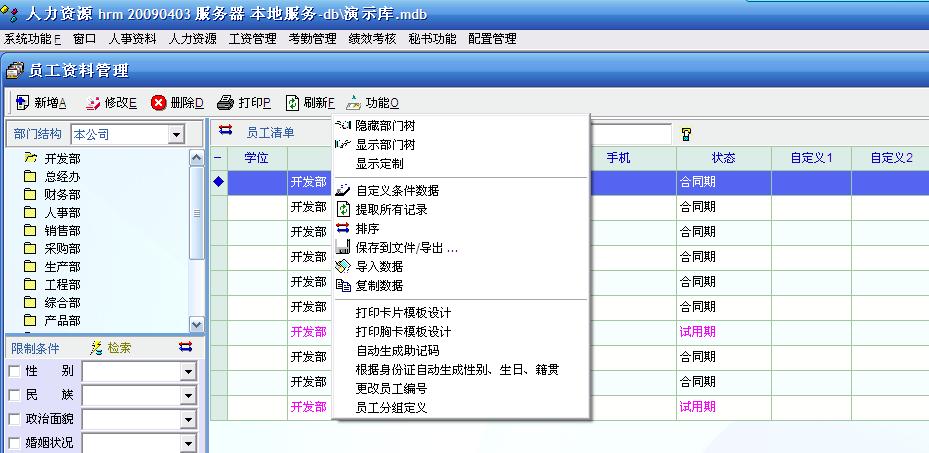Click the 刷新F refresh icon
929x453 pixels.
292,103
